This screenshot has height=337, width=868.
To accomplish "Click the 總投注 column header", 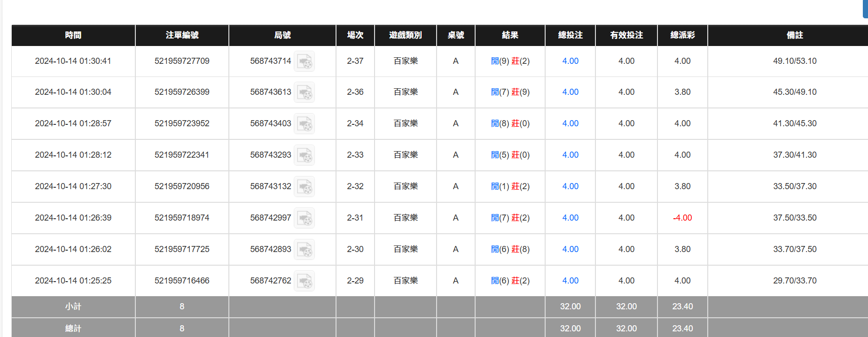I will 570,35.
